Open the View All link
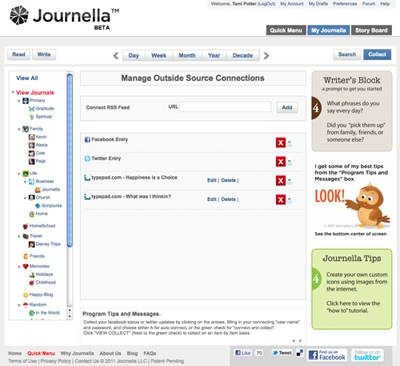 pos(27,78)
